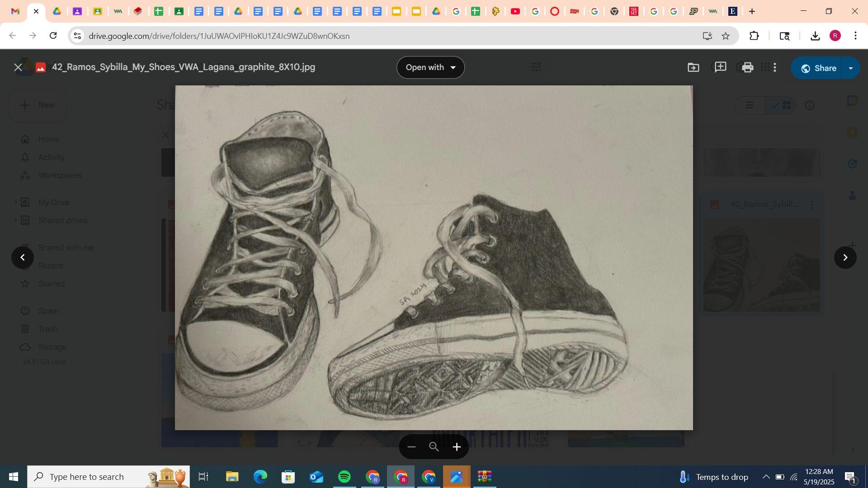Switch to list layout view toggle
Screen dimensions: 868x488
click(750, 105)
